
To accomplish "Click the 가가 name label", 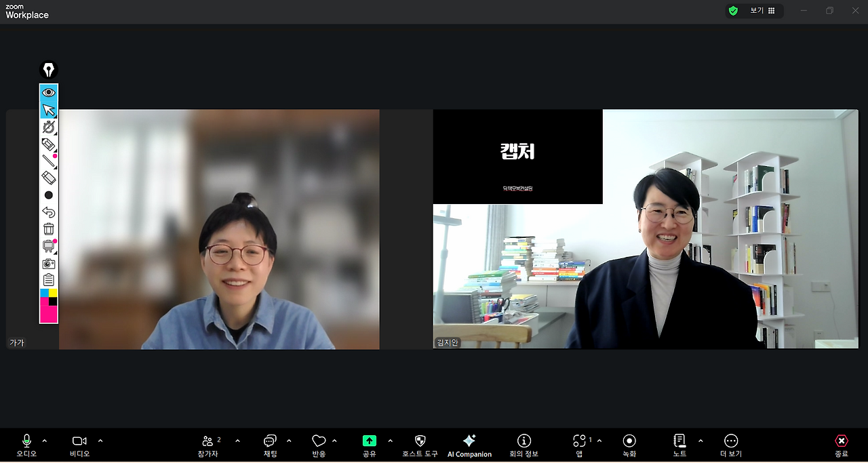I will pyautogui.click(x=16, y=343).
